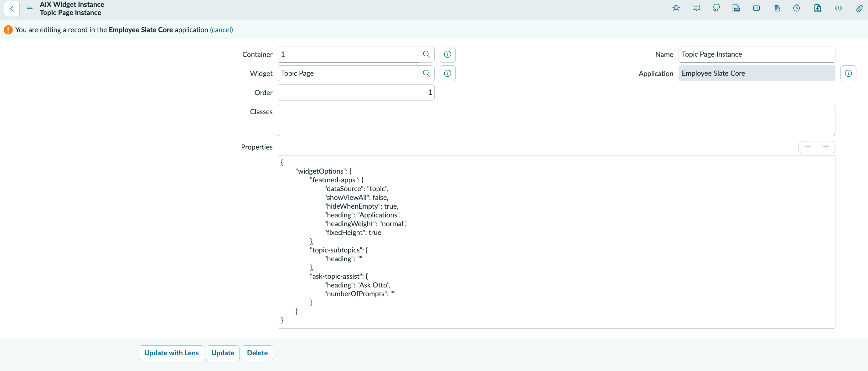Click the paperclip attachments icon
The height and width of the screenshot is (371, 868).
point(859,8)
